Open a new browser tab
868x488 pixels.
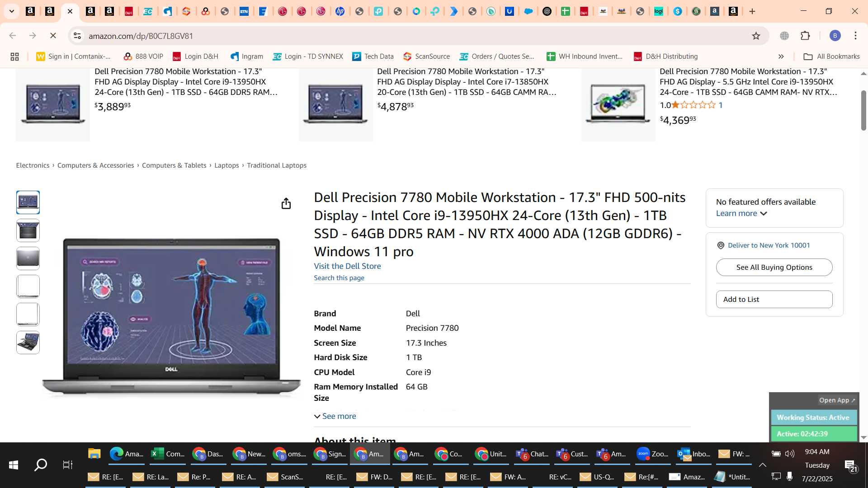[752, 11]
